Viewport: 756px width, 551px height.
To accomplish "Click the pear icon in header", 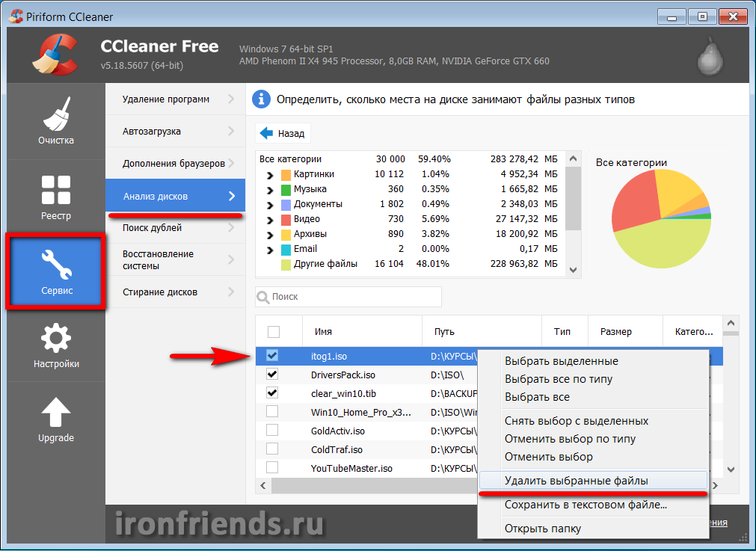I will tap(710, 56).
